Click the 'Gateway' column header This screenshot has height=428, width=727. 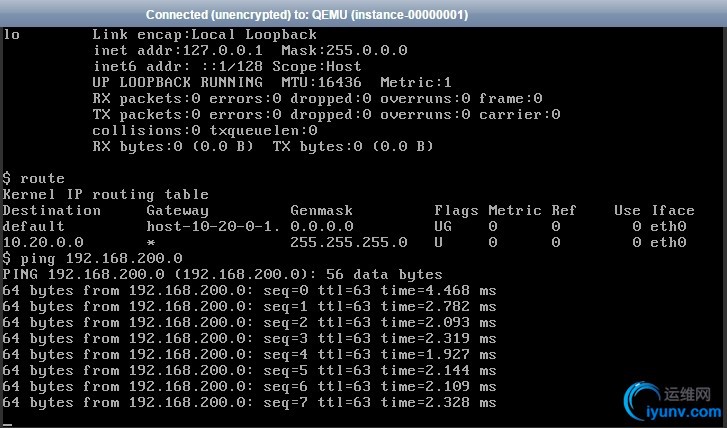coord(178,211)
